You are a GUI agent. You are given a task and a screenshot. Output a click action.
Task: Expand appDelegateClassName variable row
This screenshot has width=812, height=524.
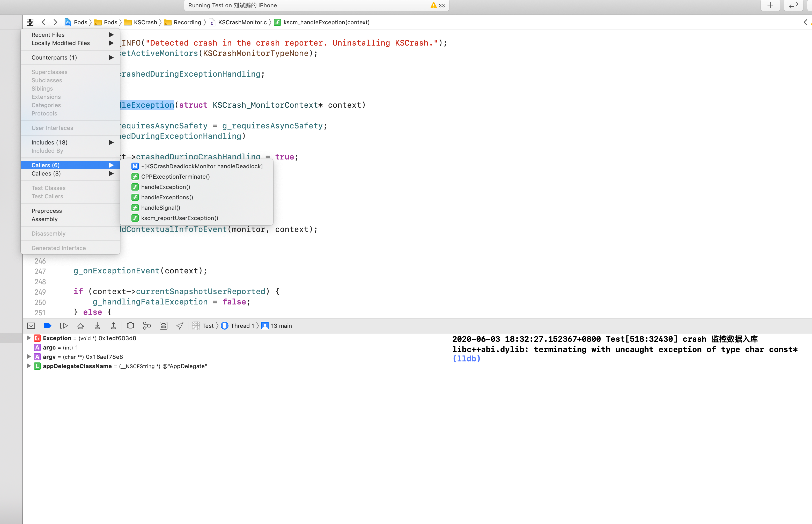coord(29,366)
